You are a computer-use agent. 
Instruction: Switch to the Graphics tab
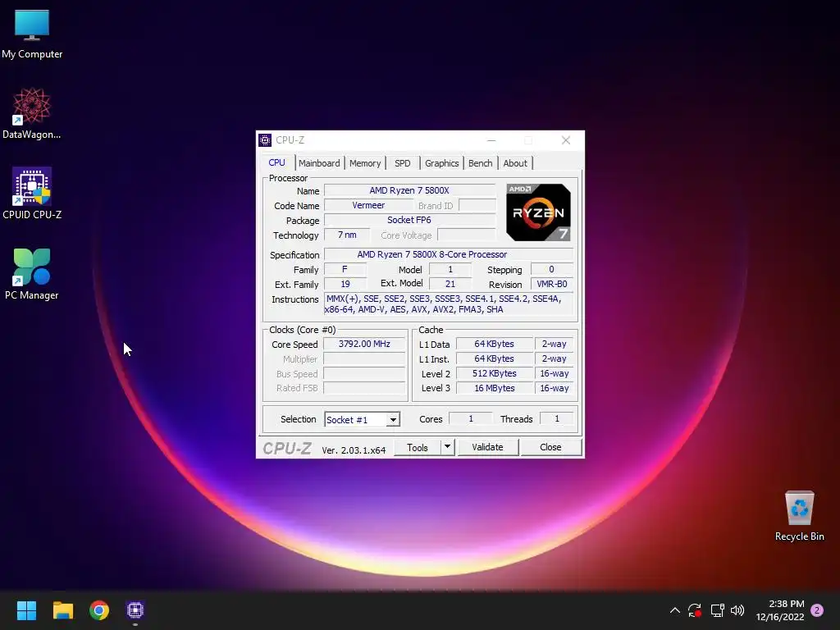point(442,163)
